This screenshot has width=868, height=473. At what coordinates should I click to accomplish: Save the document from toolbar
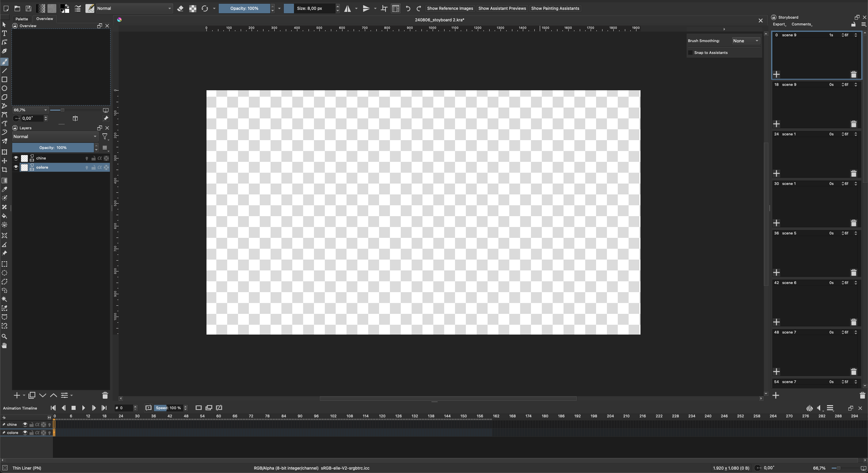click(28, 8)
